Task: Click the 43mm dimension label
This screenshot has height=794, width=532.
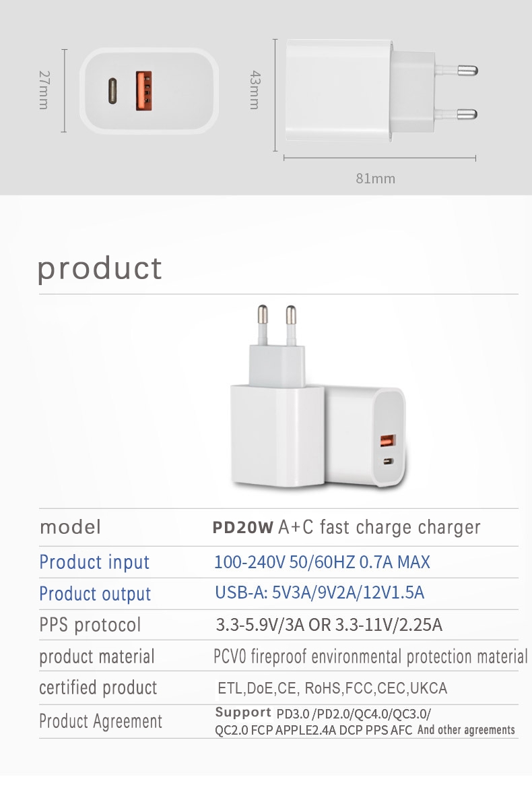Action: tap(255, 90)
